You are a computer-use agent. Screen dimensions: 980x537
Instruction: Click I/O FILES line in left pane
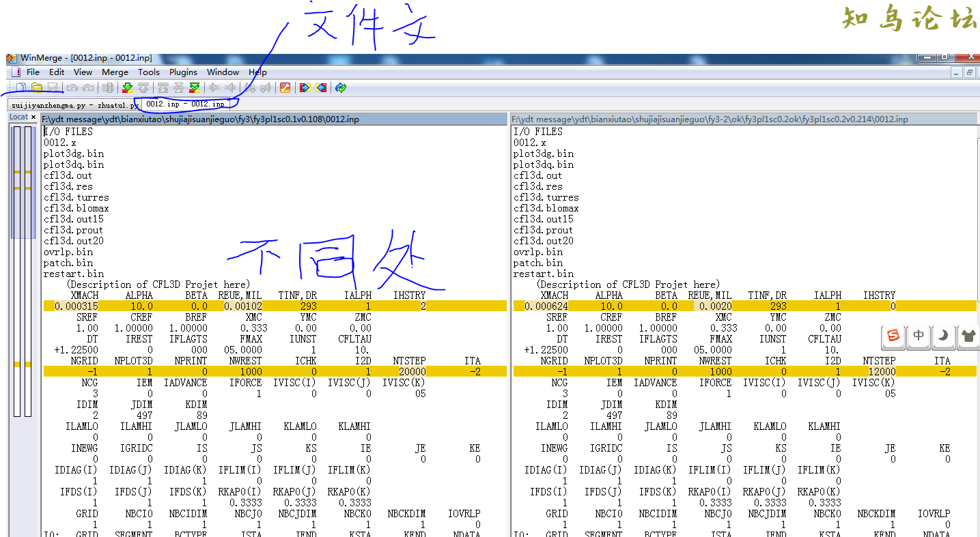click(68, 132)
